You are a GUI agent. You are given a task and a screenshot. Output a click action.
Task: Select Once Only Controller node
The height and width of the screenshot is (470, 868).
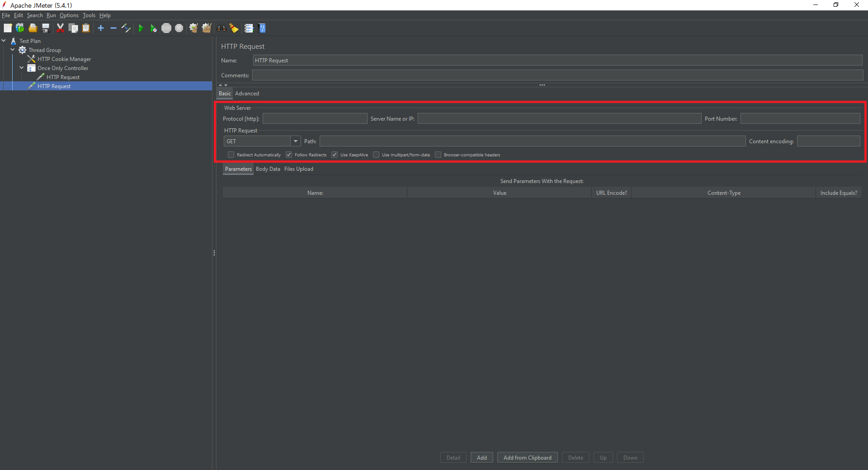click(x=63, y=68)
